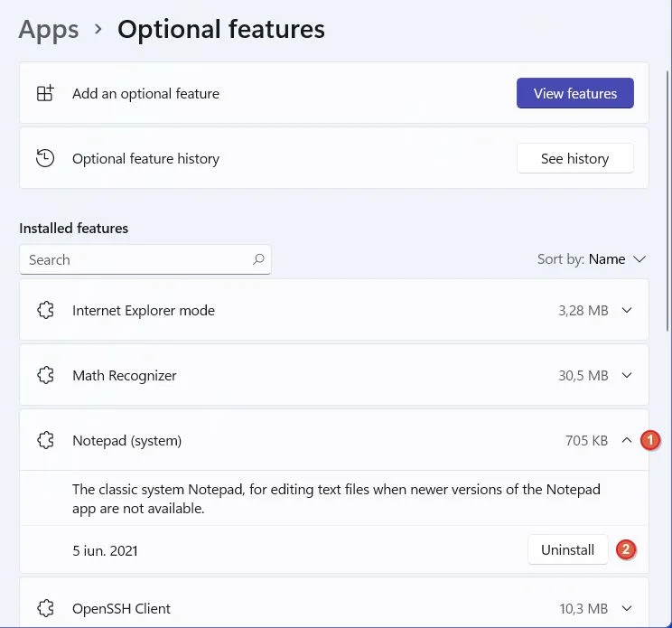Click the OpenSSH Client name
Screen dimensions: 672x628
tap(121, 608)
